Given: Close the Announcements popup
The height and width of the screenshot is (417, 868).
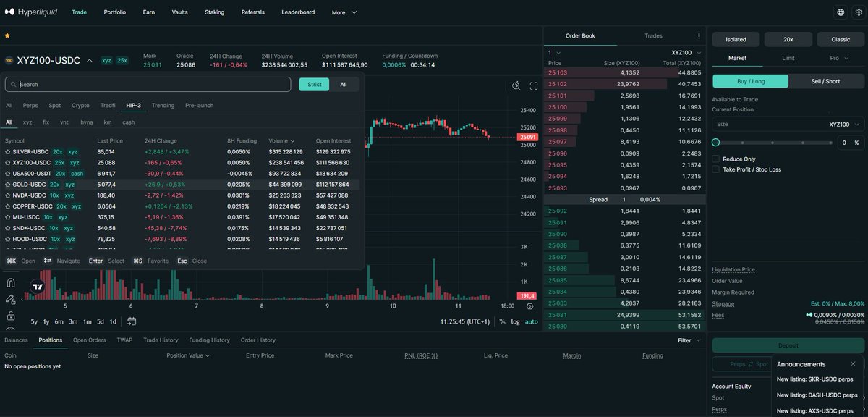Looking at the screenshot, I should 853,364.
